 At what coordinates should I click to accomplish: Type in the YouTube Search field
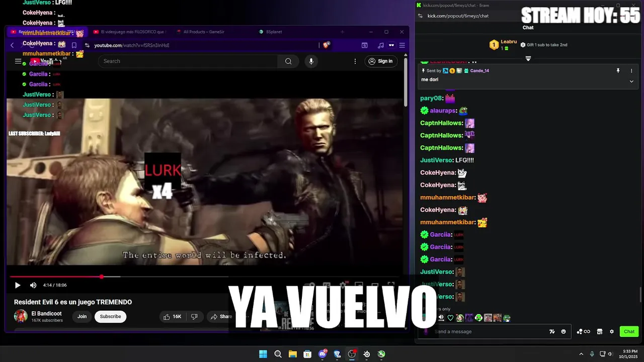coord(188,61)
